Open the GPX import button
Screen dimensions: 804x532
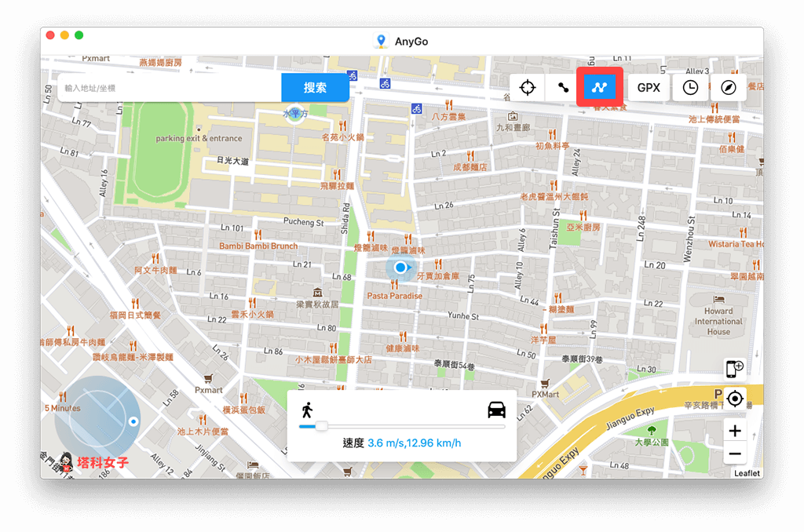pos(648,88)
